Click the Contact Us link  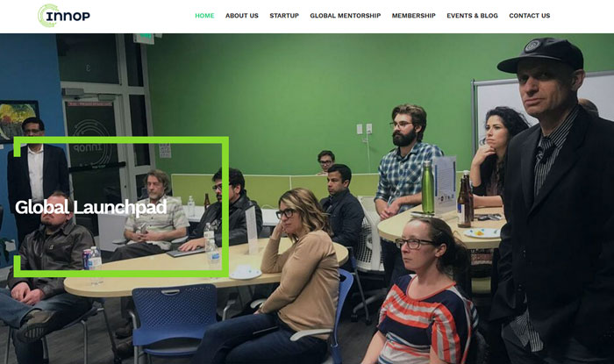click(530, 16)
